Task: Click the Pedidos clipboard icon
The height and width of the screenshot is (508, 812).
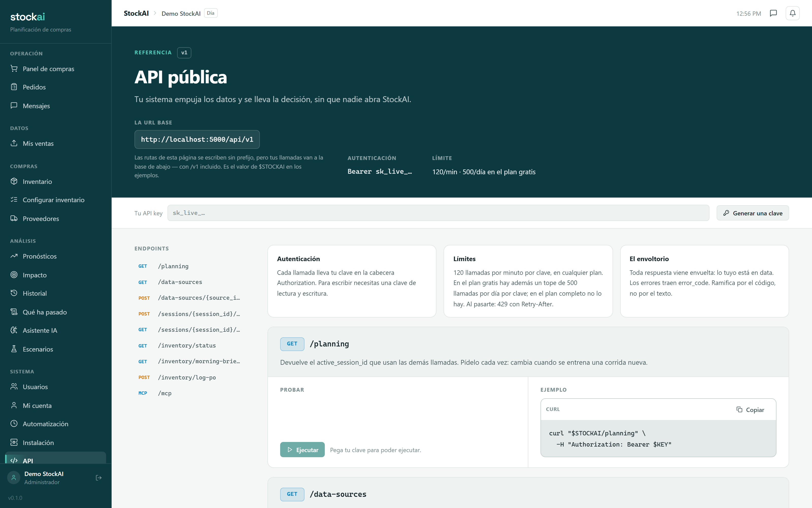Action: tap(14, 87)
